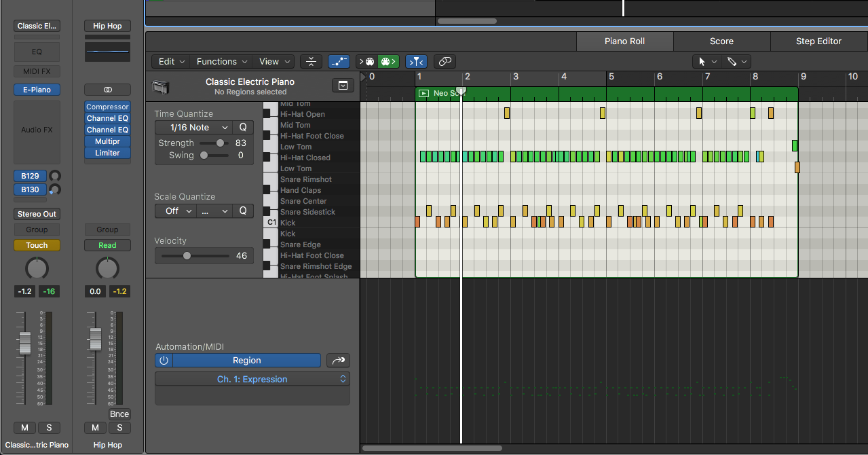Open the Ch. 1: Expression parameter dropdown
Viewport: 868px width, 455px height.
click(252, 380)
